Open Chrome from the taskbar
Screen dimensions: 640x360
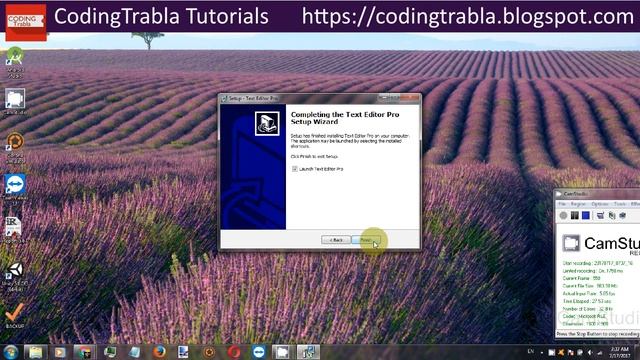[84, 352]
